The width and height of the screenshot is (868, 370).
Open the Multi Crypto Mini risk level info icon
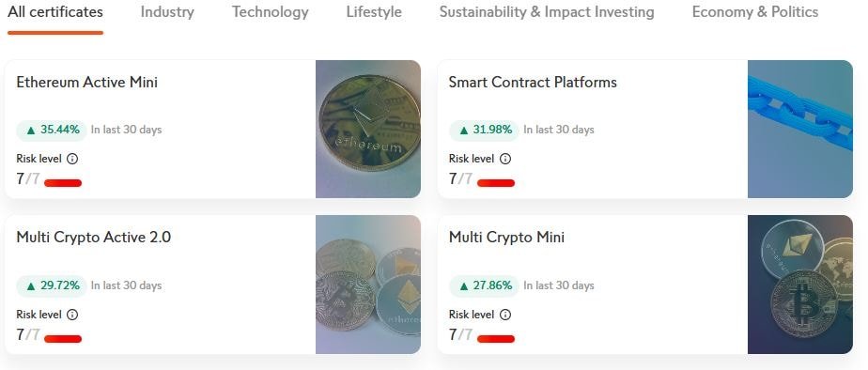504,315
